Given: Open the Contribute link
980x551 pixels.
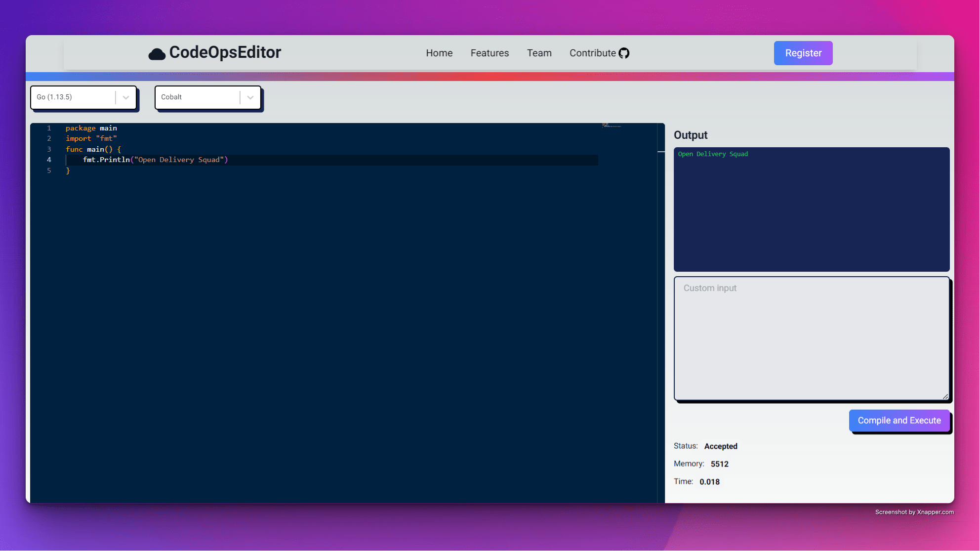Looking at the screenshot, I should click(592, 53).
